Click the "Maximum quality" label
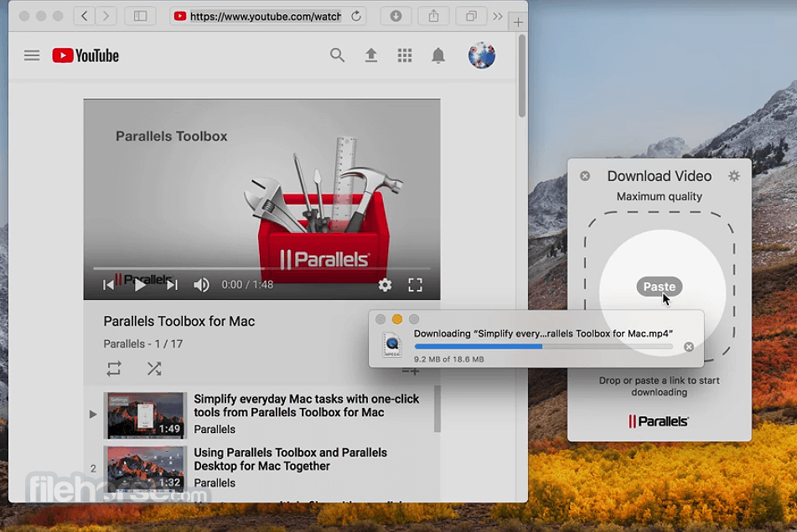This screenshot has height=532, width=797. point(660,197)
